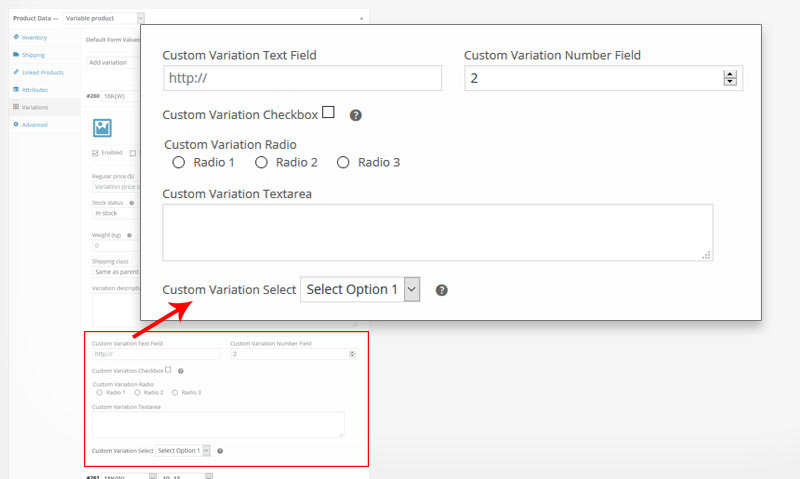Viewport: 800px width, 479px height.
Task: Click the Weight (kg) help tooltip icon
Action: click(129, 235)
